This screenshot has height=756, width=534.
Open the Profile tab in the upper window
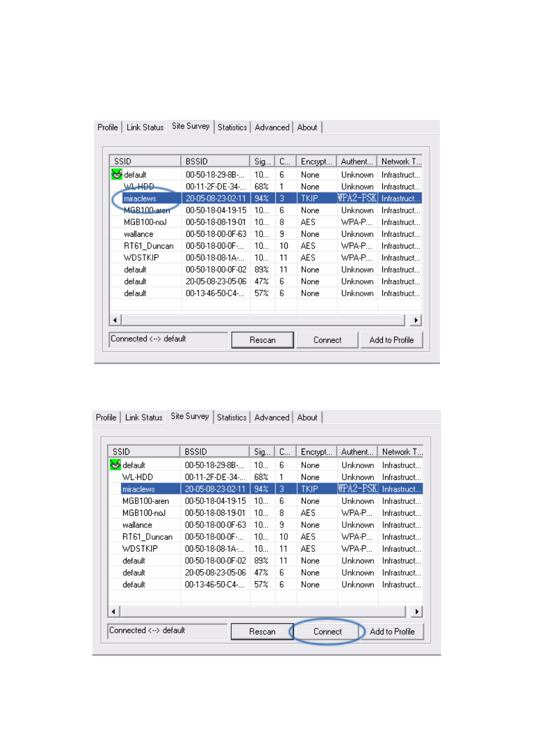[x=107, y=127]
